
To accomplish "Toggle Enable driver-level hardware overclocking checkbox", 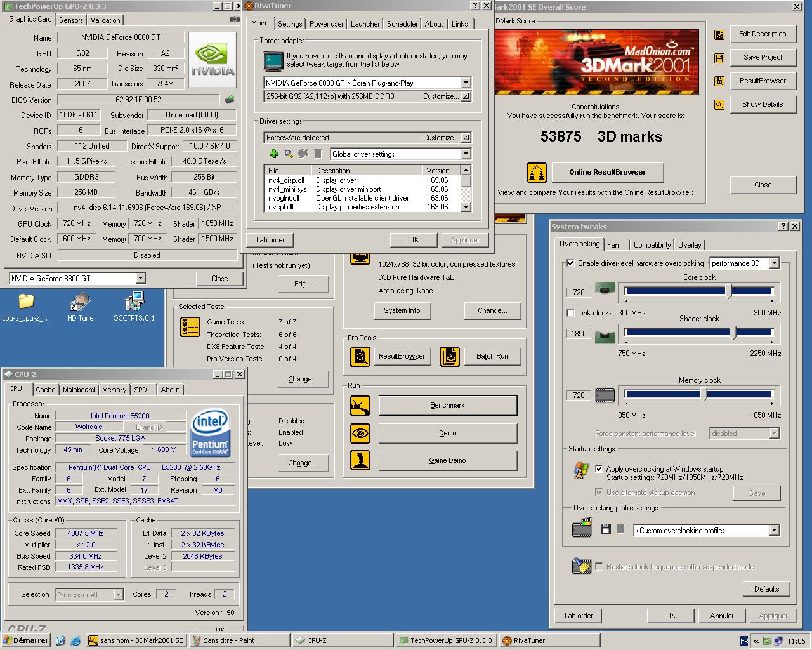I will (x=570, y=263).
